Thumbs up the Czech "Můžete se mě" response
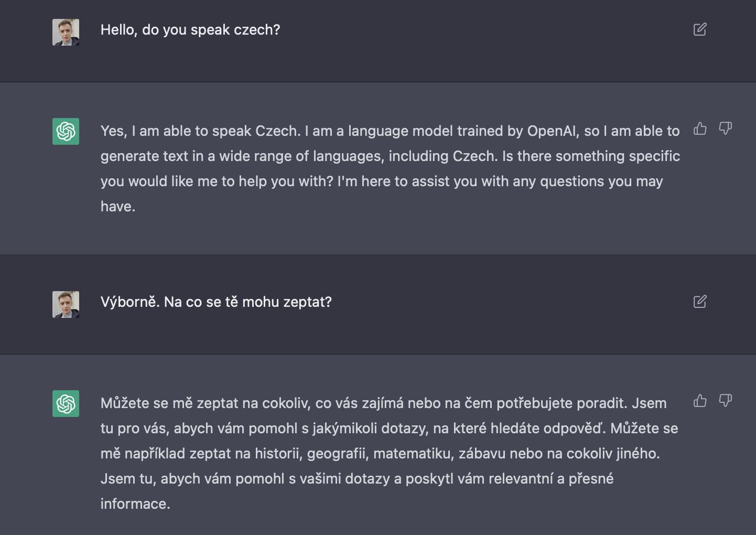The width and height of the screenshot is (756, 535). pos(700,401)
